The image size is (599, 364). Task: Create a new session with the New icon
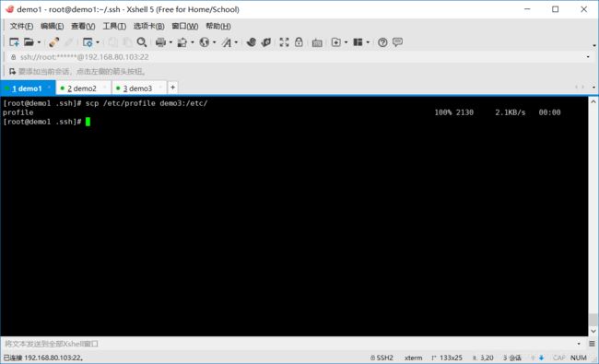(x=14, y=42)
